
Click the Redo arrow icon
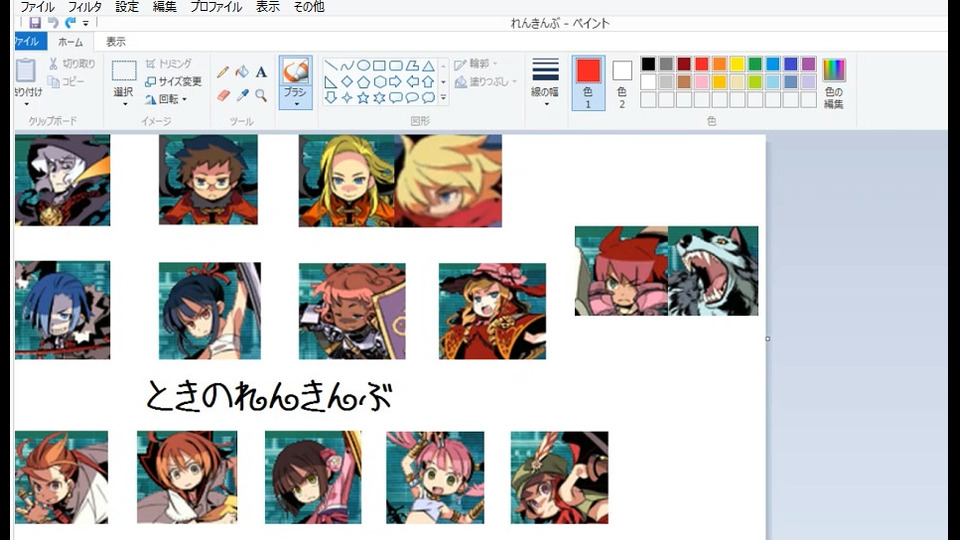click(70, 23)
